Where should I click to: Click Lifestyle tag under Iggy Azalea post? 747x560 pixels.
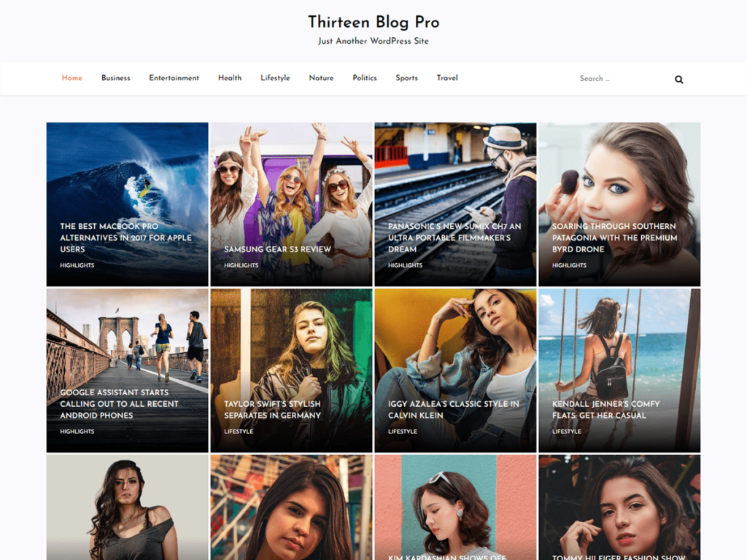click(x=403, y=432)
